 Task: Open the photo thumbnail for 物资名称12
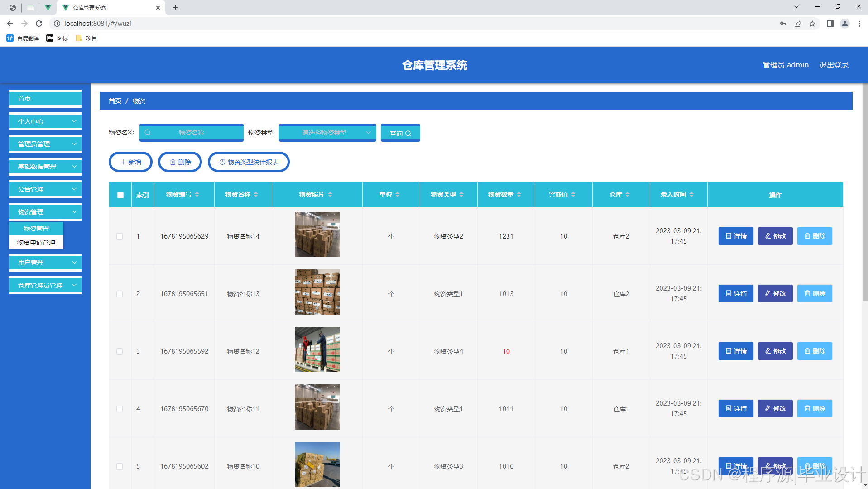pos(317,350)
